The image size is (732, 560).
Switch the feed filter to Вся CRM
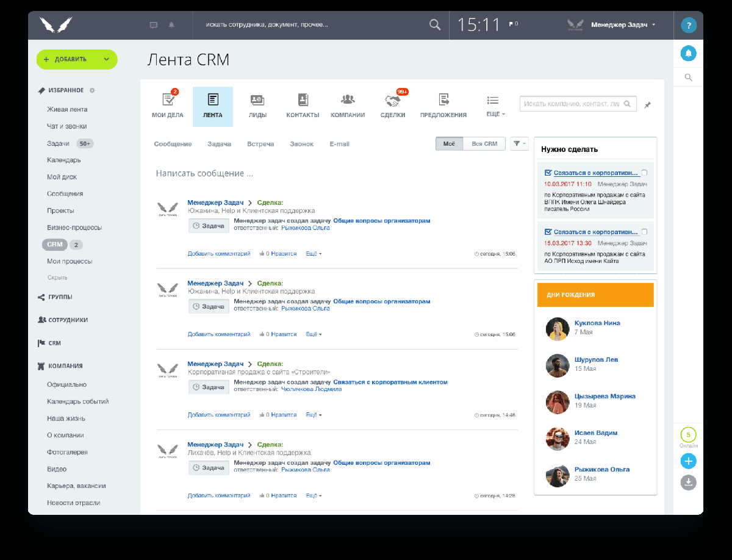click(484, 144)
